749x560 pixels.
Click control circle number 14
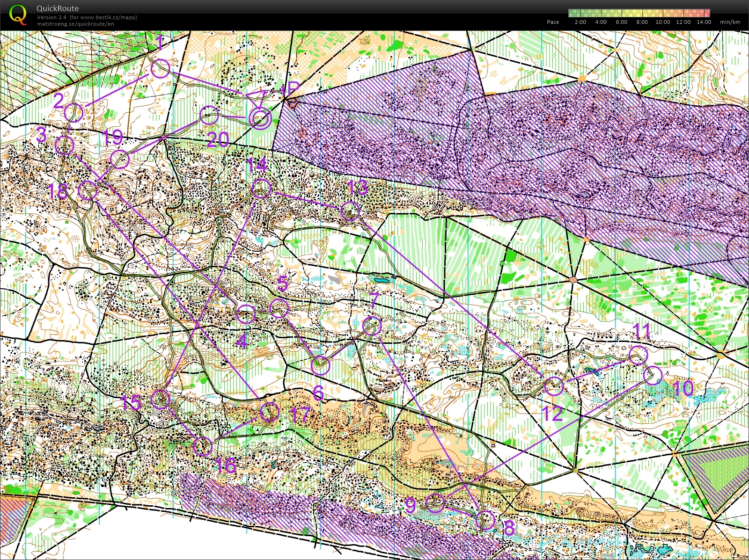coord(260,189)
